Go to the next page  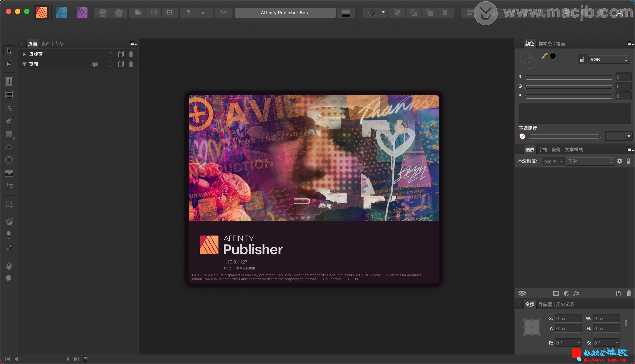[68, 359]
